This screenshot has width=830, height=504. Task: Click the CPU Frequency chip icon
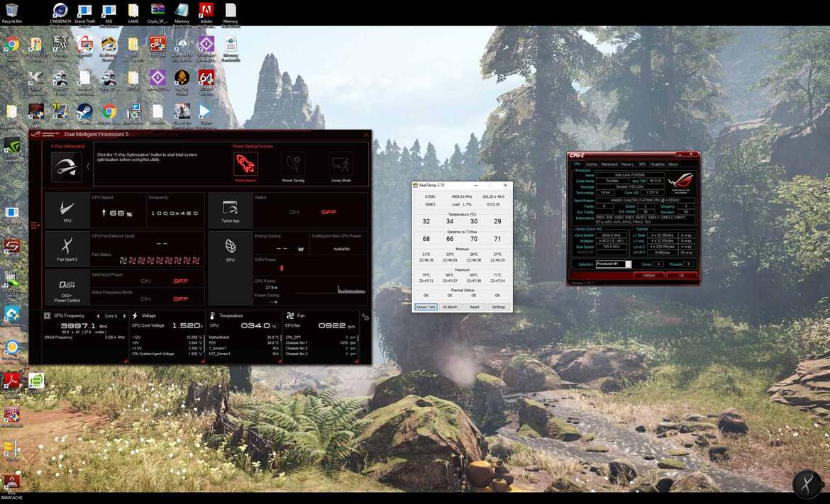[47, 315]
